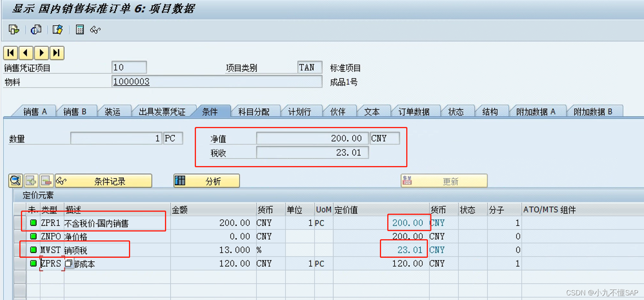Click the green status icon of ZNPO row

tap(33, 236)
